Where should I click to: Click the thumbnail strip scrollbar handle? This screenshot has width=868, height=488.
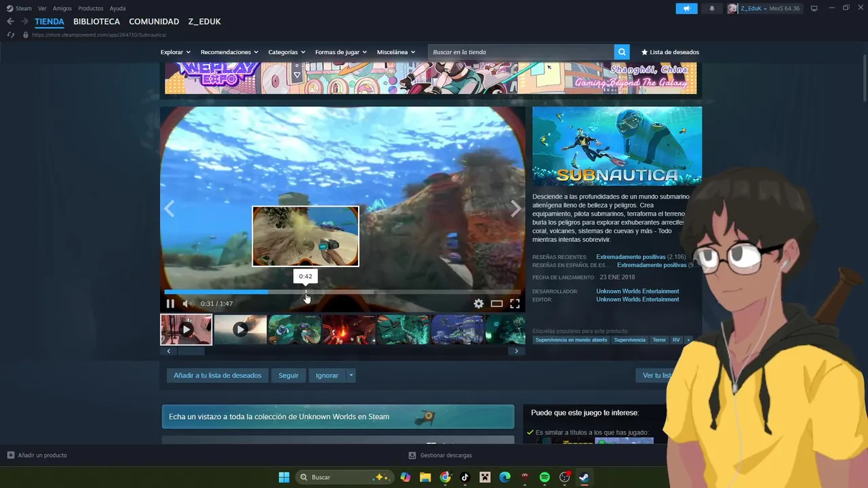(x=191, y=351)
